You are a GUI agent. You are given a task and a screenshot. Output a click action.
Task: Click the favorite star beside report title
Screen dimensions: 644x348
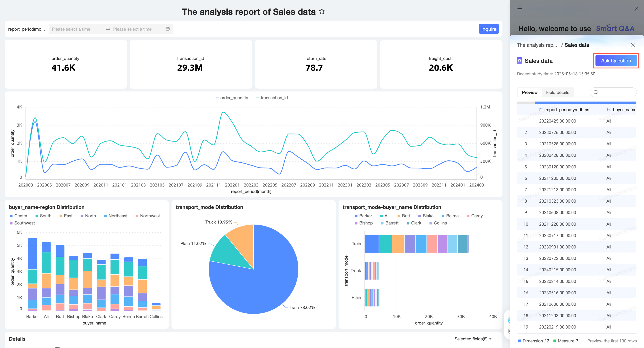coord(322,11)
